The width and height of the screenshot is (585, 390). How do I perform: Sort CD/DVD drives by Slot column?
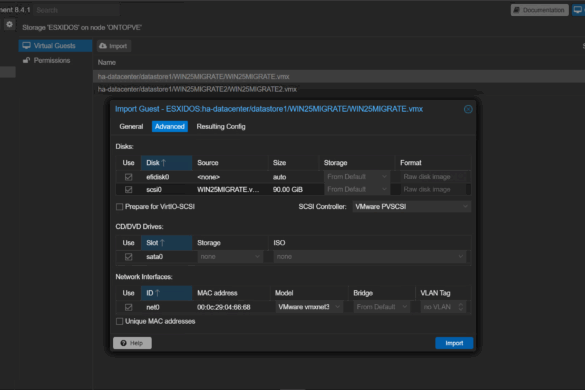click(x=166, y=243)
